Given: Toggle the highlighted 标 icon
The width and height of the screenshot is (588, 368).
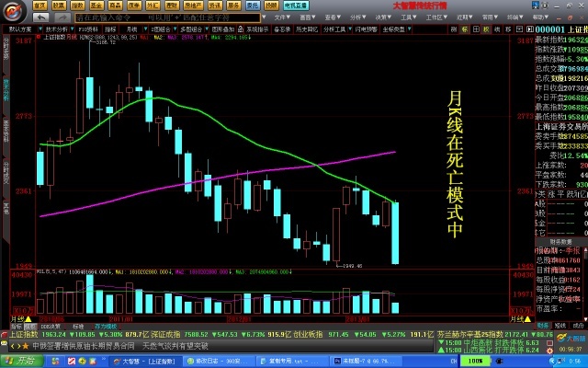Looking at the screenshot, I should click(465, 29).
